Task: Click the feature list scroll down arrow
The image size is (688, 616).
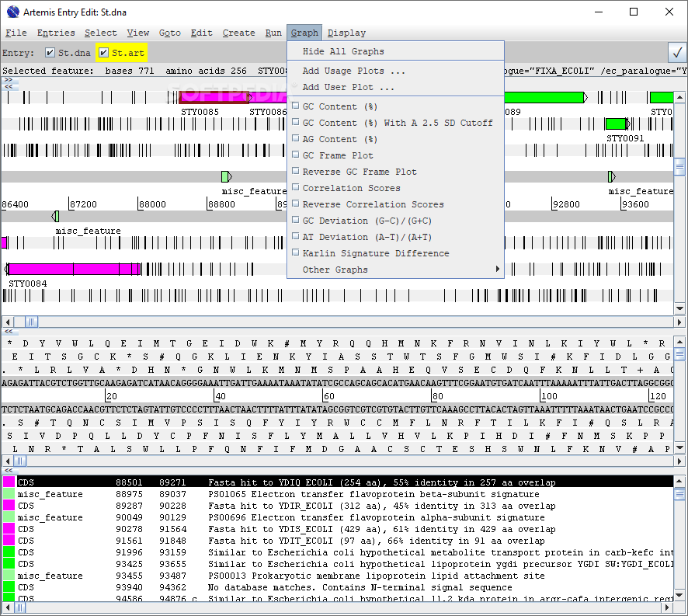Action: pos(679,595)
